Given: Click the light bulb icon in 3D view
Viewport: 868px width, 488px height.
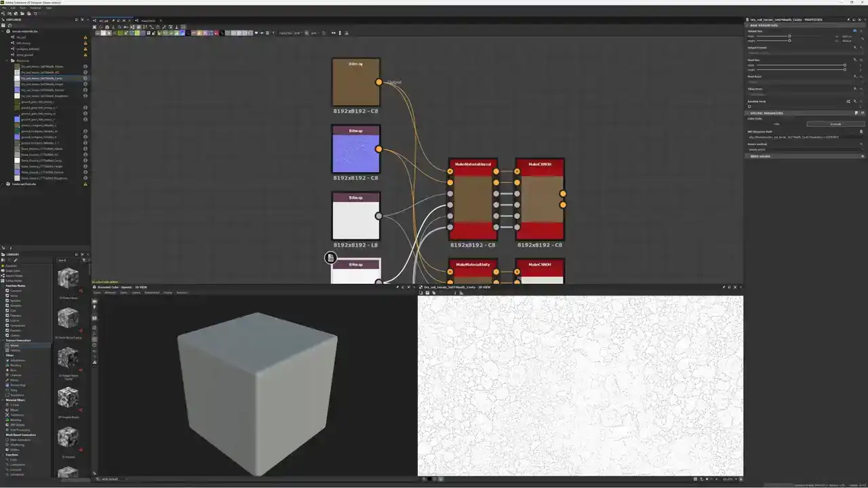Looking at the screenshot, I should point(95,308).
